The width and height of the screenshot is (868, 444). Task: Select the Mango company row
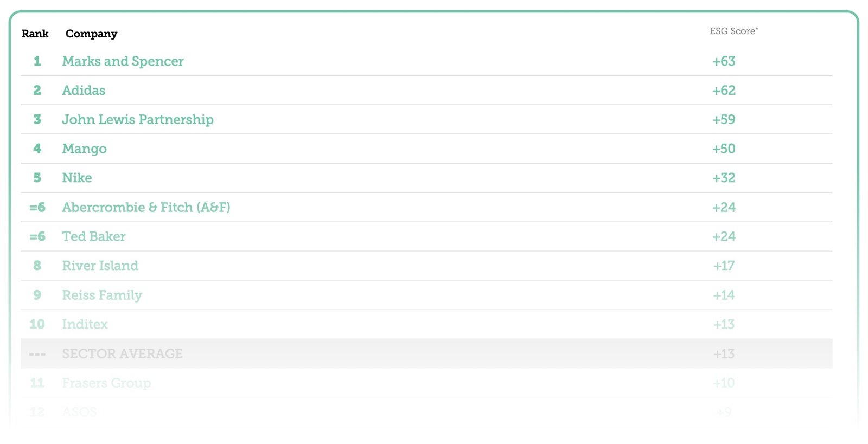pos(84,149)
